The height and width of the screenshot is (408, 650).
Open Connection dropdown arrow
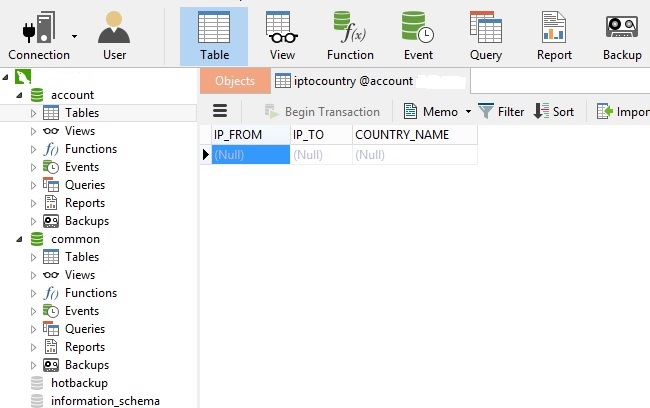pyautogui.click(x=74, y=36)
